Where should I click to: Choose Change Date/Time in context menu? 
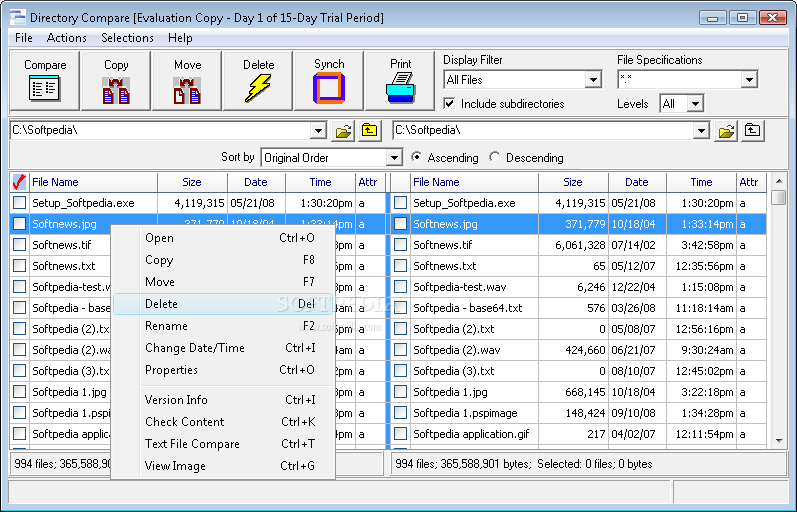(223, 348)
